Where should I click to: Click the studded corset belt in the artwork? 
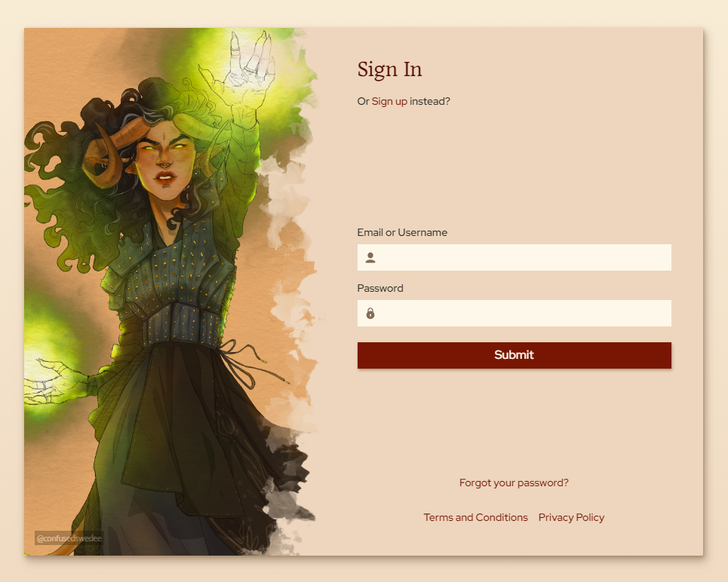183,323
